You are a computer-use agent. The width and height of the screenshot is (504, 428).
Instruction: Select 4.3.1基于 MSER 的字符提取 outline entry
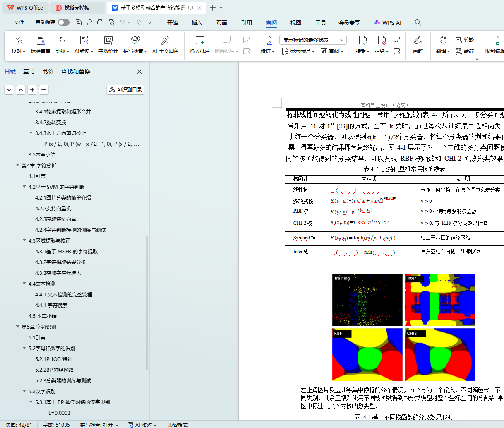66,251
